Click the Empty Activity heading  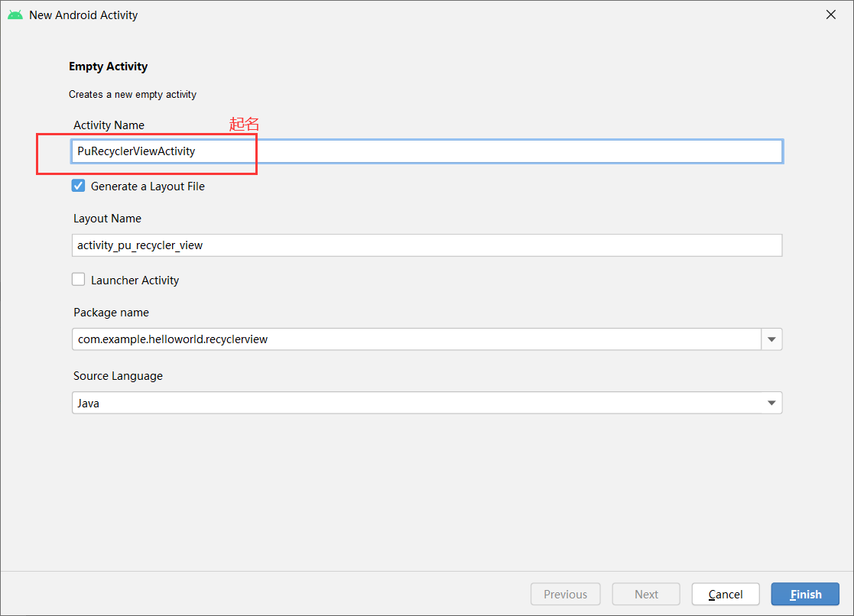[108, 66]
